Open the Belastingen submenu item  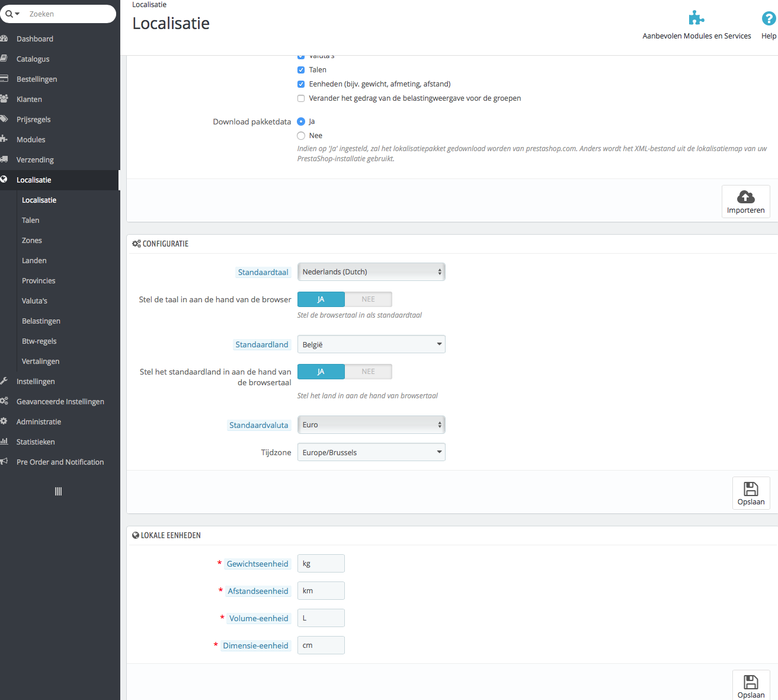41,321
